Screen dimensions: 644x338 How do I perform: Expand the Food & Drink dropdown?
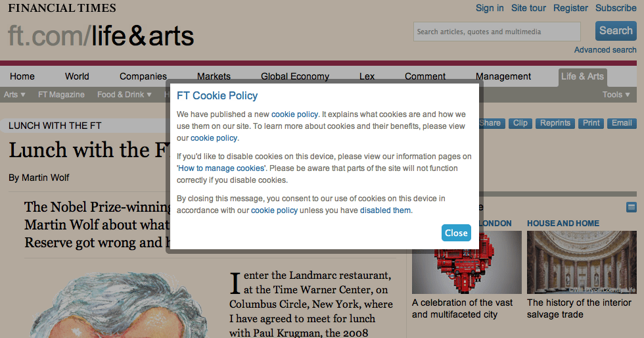[x=124, y=95]
